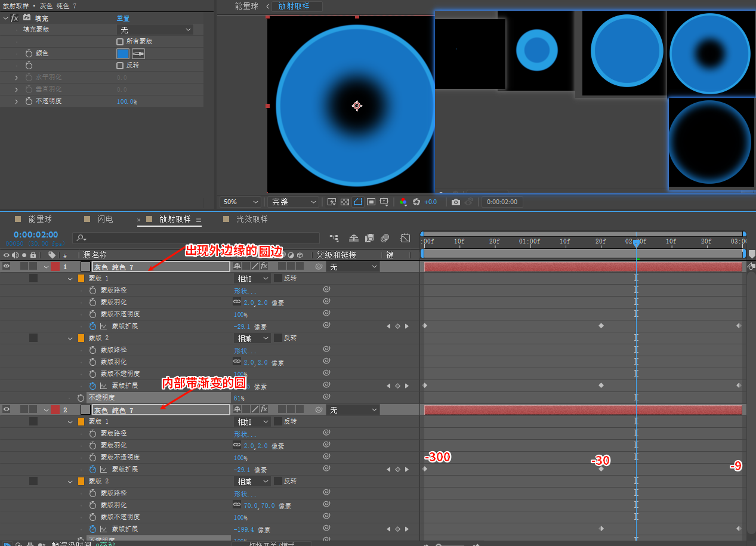Image resolution: width=756 pixels, height=546 pixels.
Task: Click stopwatch of layer 1 蒙版 1 蒙版羽化
Action: point(92,303)
